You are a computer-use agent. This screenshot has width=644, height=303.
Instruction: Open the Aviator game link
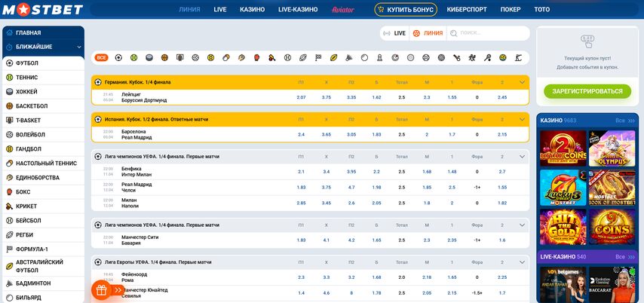[342, 10]
